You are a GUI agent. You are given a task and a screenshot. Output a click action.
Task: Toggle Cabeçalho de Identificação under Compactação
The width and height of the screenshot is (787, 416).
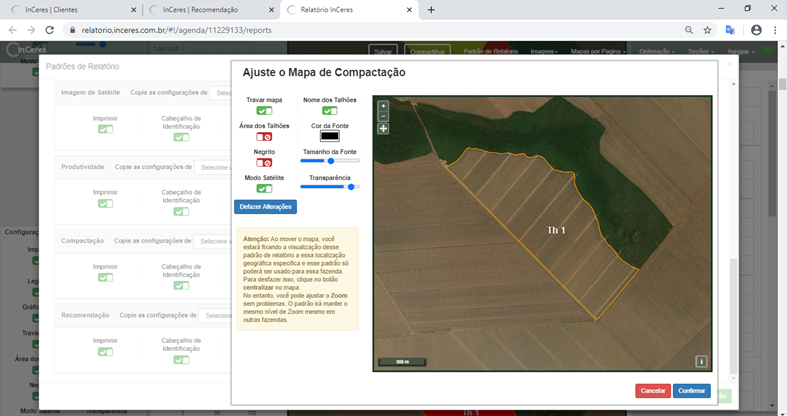pyautogui.click(x=181, y=286)
